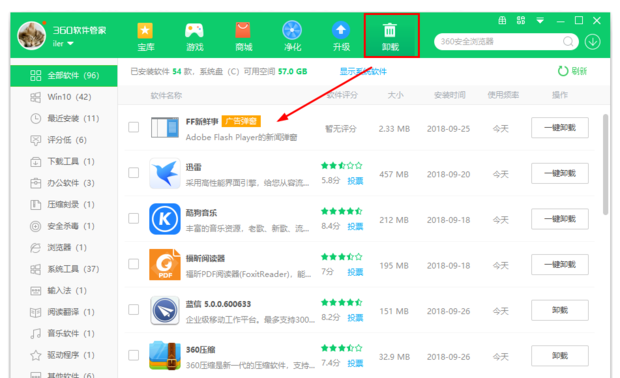Click the 蓝信 app icon

coord(165,310)
